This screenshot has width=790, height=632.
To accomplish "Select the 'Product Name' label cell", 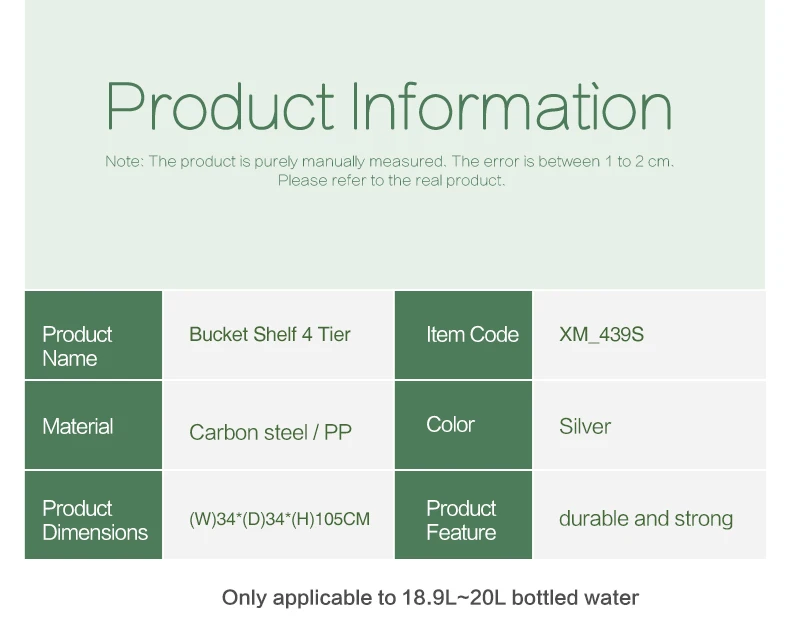I will [93, 335].
